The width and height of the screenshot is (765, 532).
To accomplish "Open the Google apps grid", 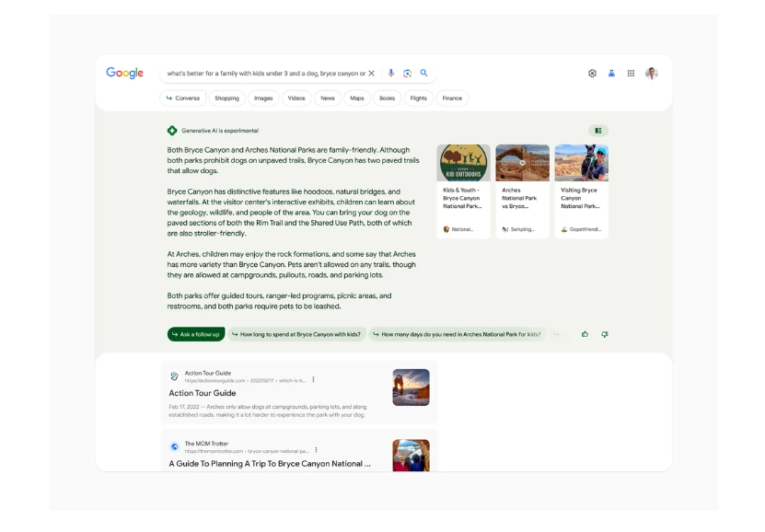I will point(631,74).
